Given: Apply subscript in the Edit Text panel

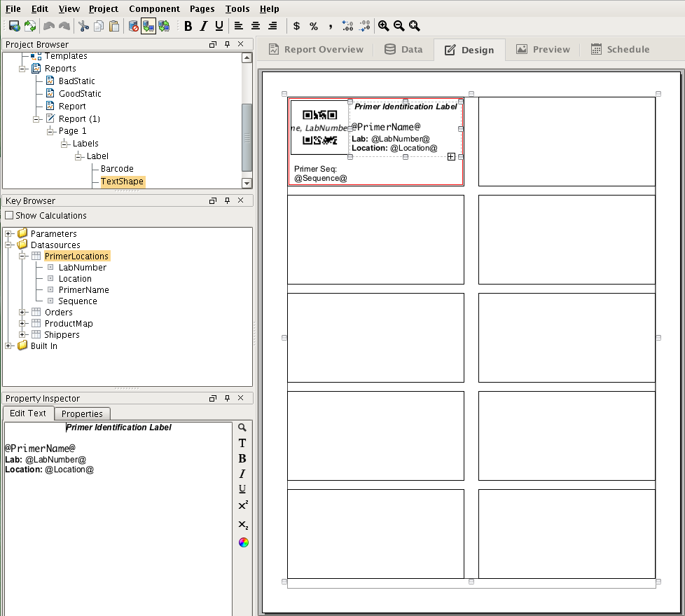Looking at the screenshot, I should [x=242, y=525].
